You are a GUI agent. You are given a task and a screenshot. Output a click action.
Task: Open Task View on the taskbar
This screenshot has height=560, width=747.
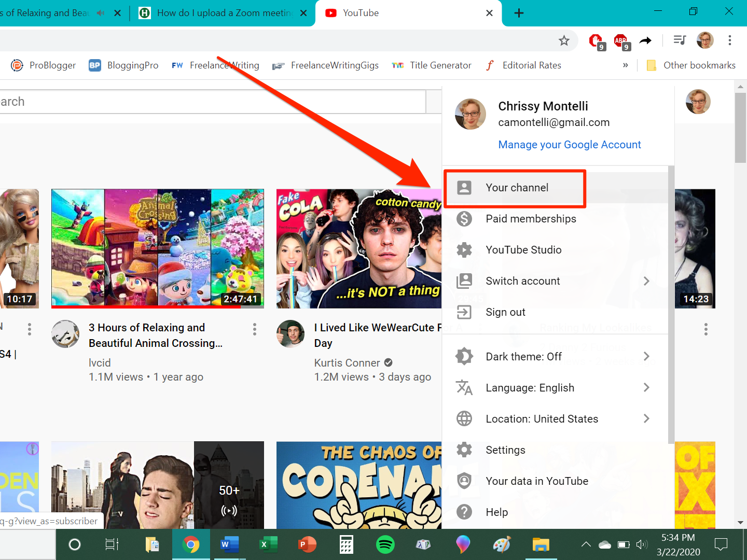112,544
